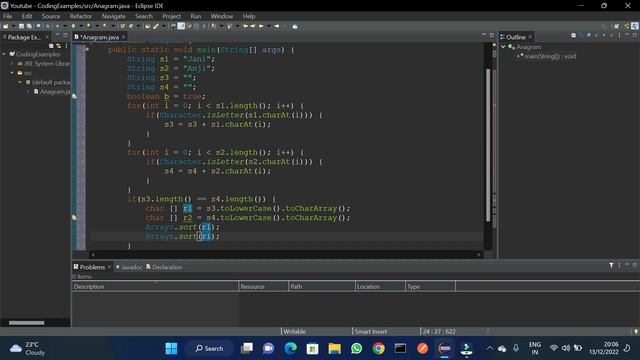Click the Problems view filter icon

click(x=611, y=265)
